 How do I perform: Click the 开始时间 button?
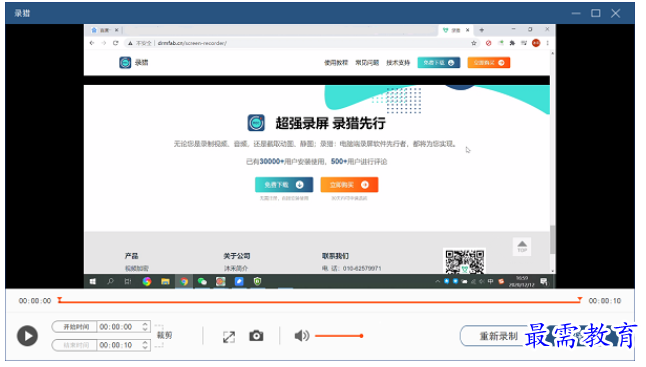click(x=75, y=327)
